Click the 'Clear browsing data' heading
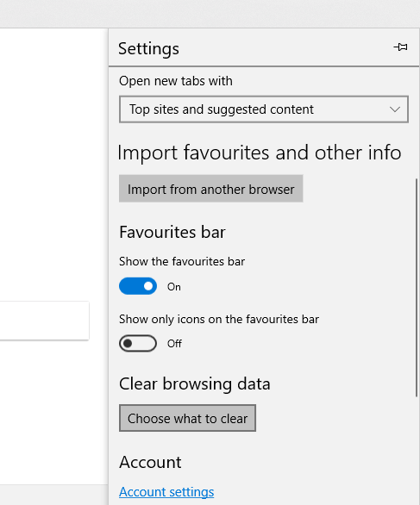Image resolution: width=420 pixels, height=505 pixels. (x=195, y=383)
